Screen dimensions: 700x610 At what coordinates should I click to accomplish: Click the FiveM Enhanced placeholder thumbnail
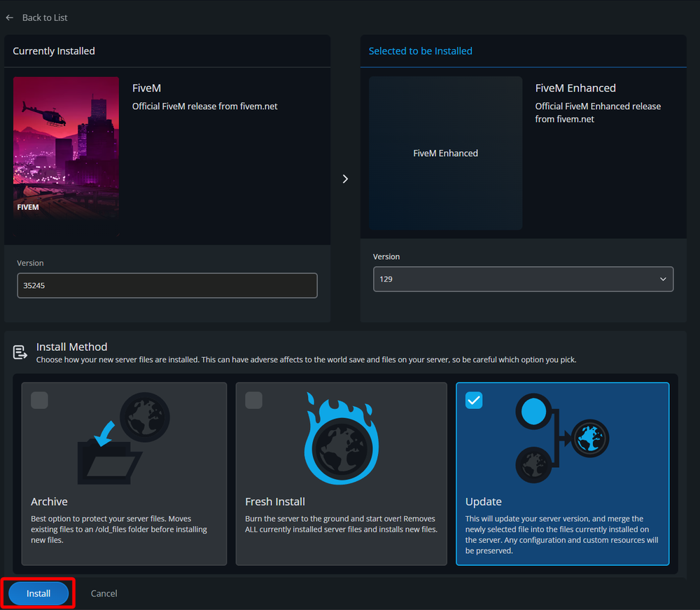[445, 153]
